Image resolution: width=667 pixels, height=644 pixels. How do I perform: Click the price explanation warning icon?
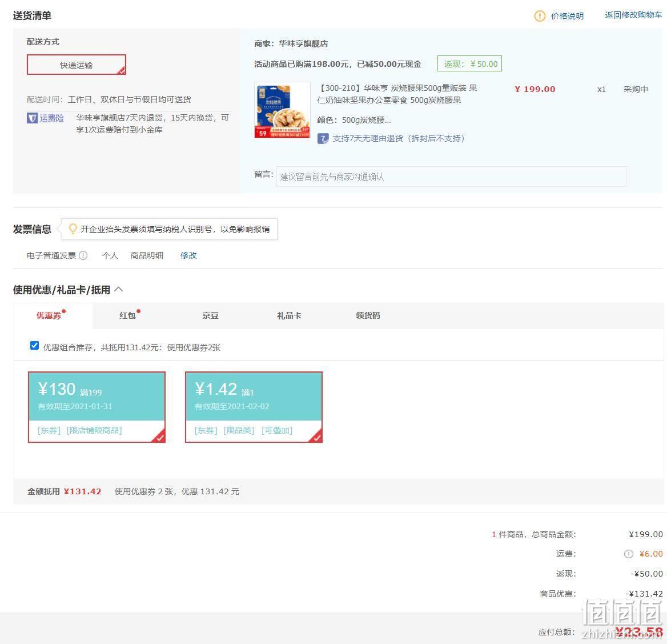coord(540,16)
